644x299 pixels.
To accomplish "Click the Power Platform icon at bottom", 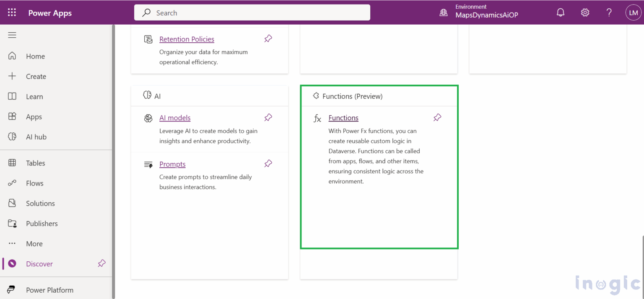I will click(x=11, y=289).
